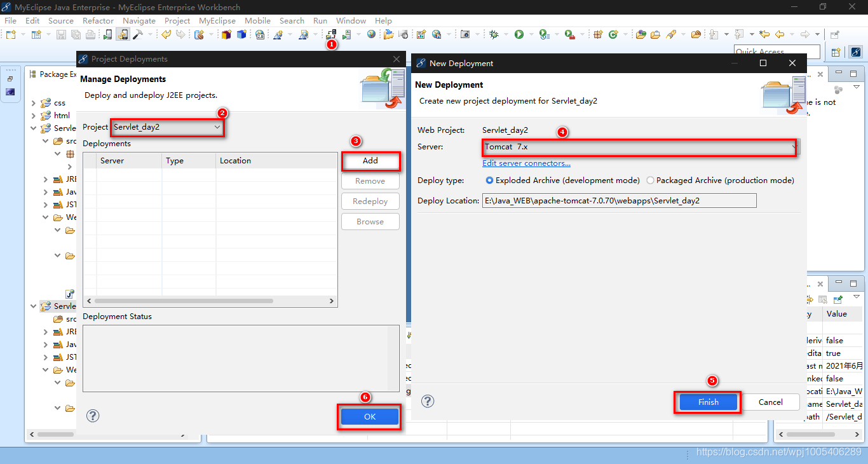Select Exploded Archive deploy type
This screenshot has width=868, height=464.
pos(489,180)
